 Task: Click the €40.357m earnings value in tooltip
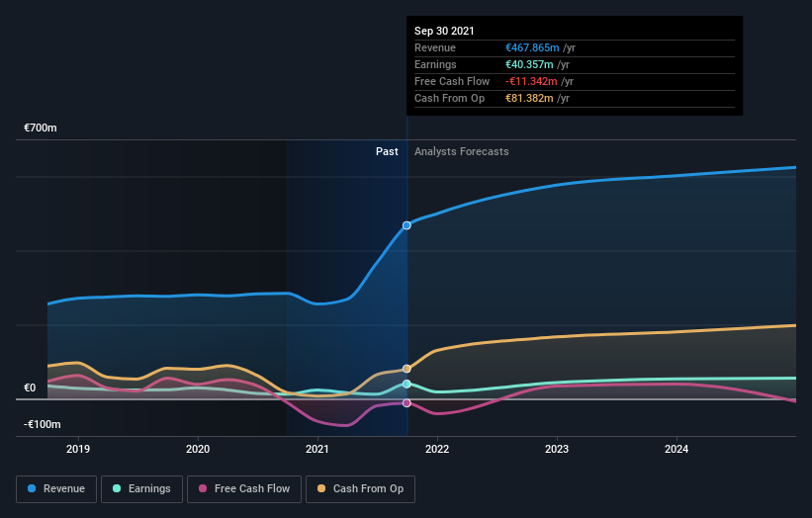[529, 64]
